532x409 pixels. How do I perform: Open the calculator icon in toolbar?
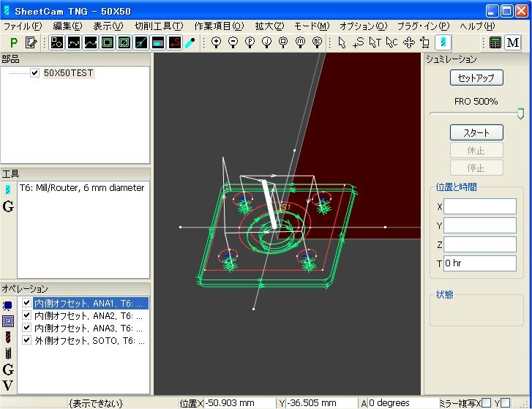pos(495,42)
